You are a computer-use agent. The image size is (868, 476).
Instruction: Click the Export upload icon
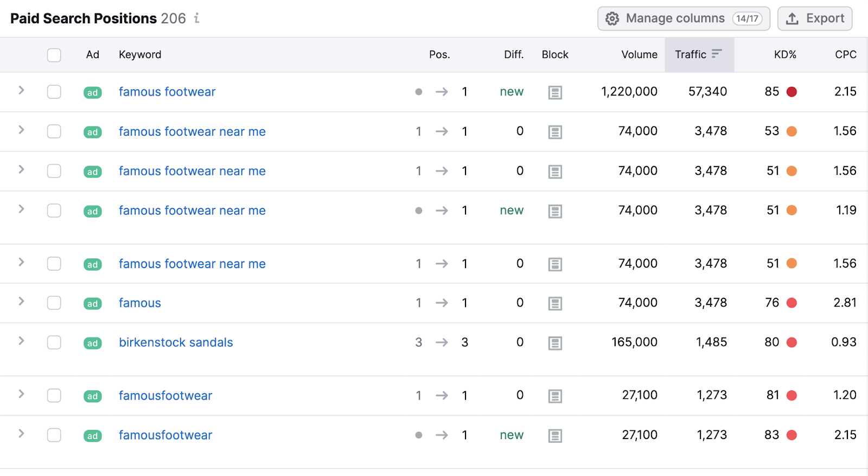pos(792,18)
